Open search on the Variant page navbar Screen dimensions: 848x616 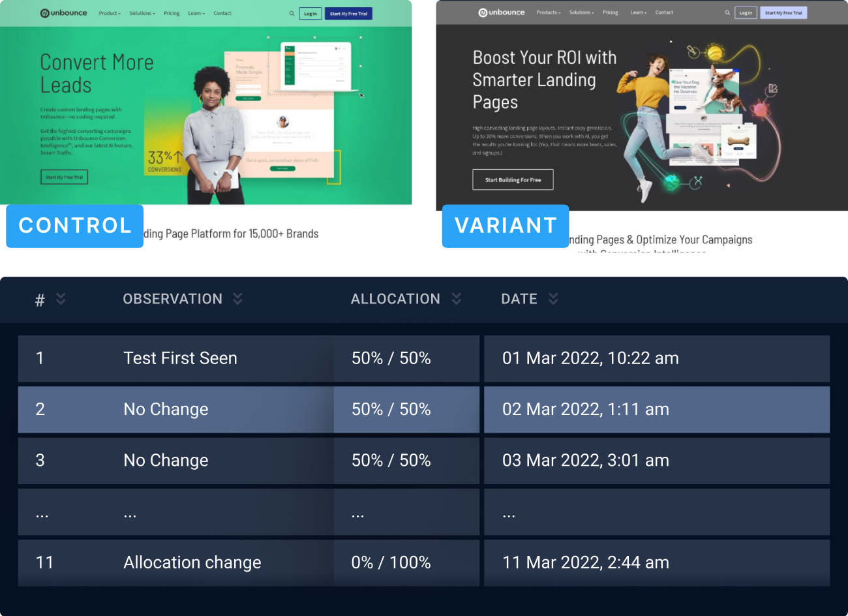(x=727, y=12)
